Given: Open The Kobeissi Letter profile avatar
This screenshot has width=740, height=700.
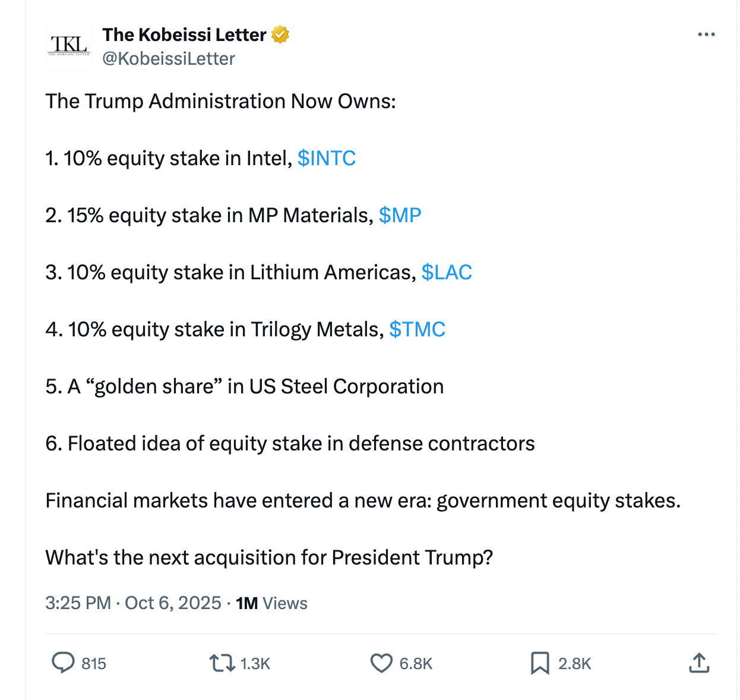Looking at the screenshot, I should [69, 46].
